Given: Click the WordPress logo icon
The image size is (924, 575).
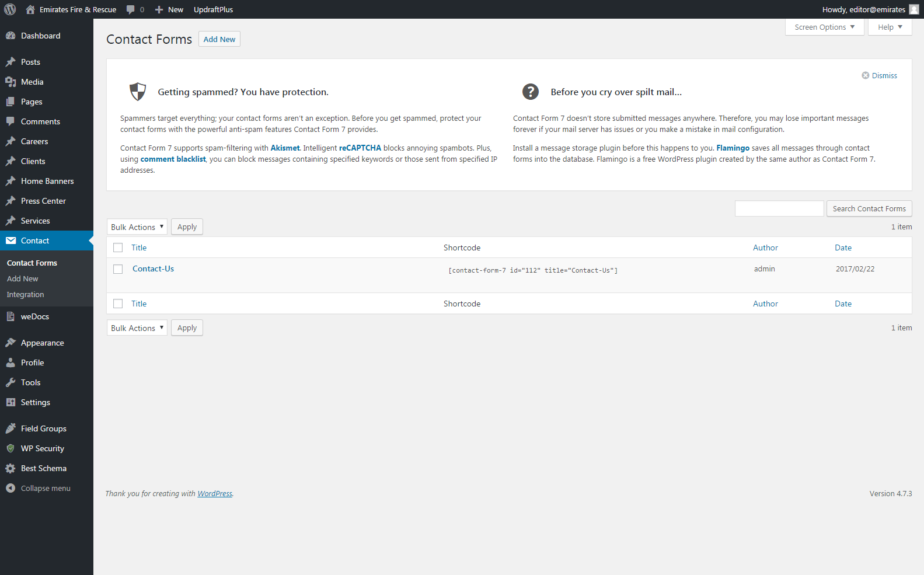Looking at the screenshot, I should (x=10, y=9).
